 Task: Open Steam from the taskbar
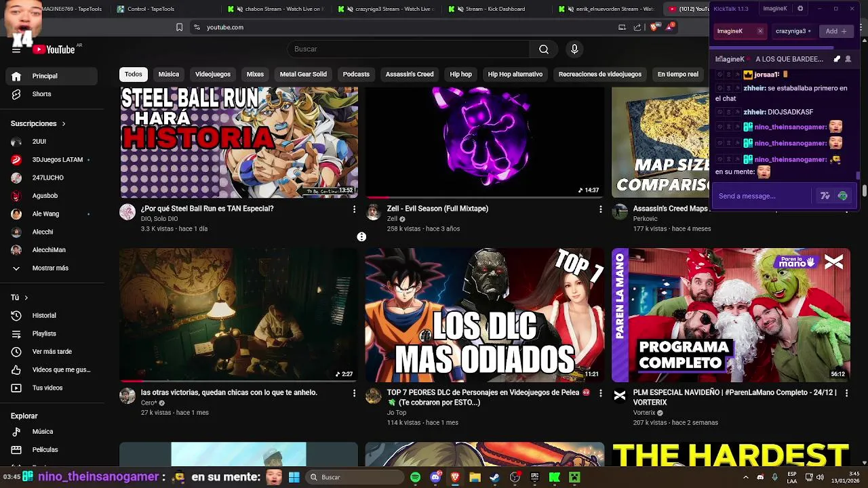click(x=495, y=477)
